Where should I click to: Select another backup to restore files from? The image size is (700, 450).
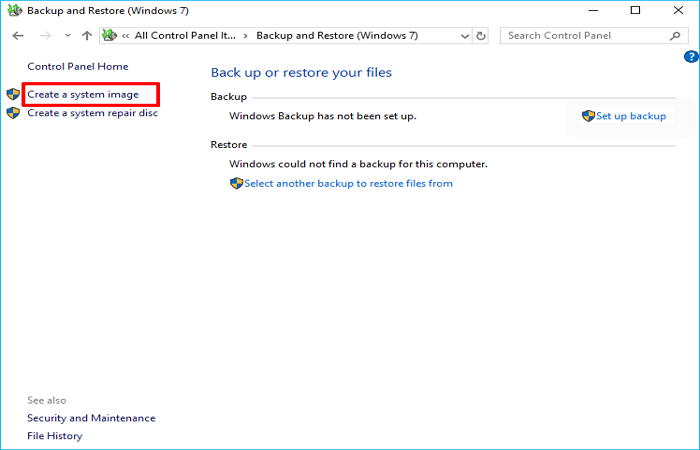(x=348, y=183)
